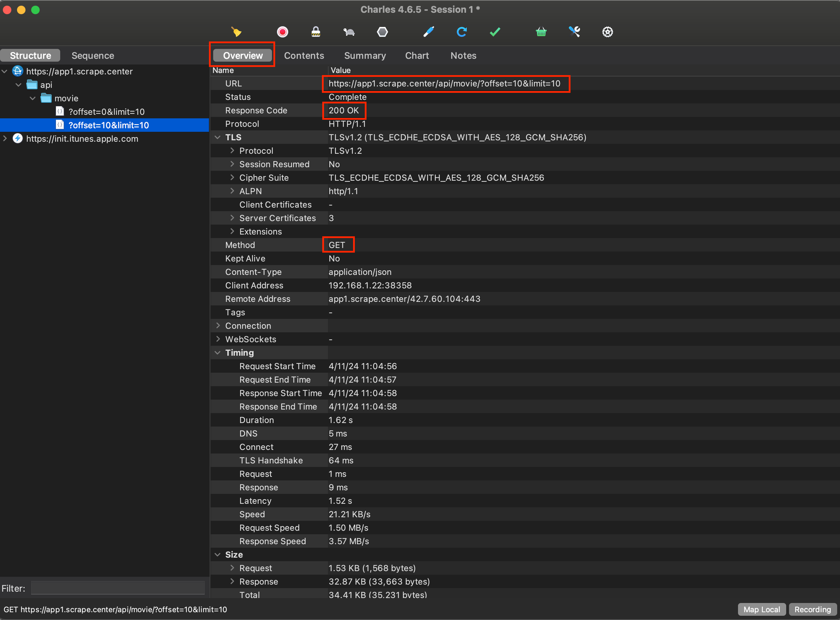Open the settings gear icon
Image resolution: width=840 pixels, height=620 pixels.
(x=607, y=32)
